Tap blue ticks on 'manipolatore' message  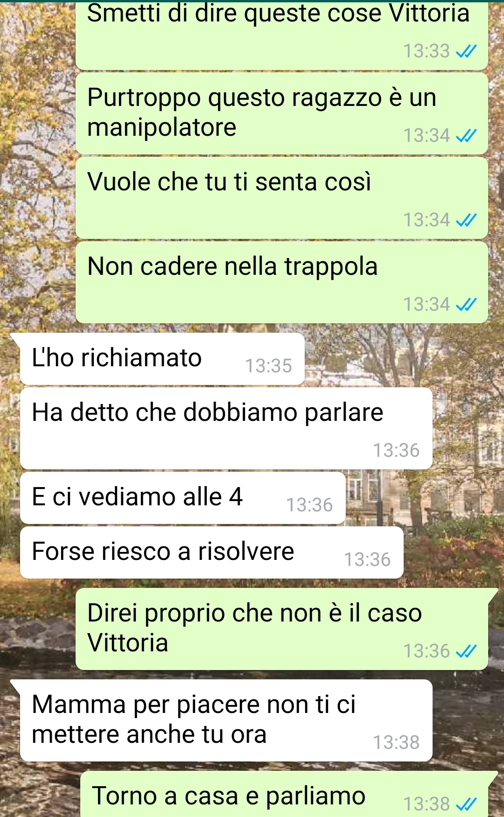pyautogui.click(x=466, y=136)
